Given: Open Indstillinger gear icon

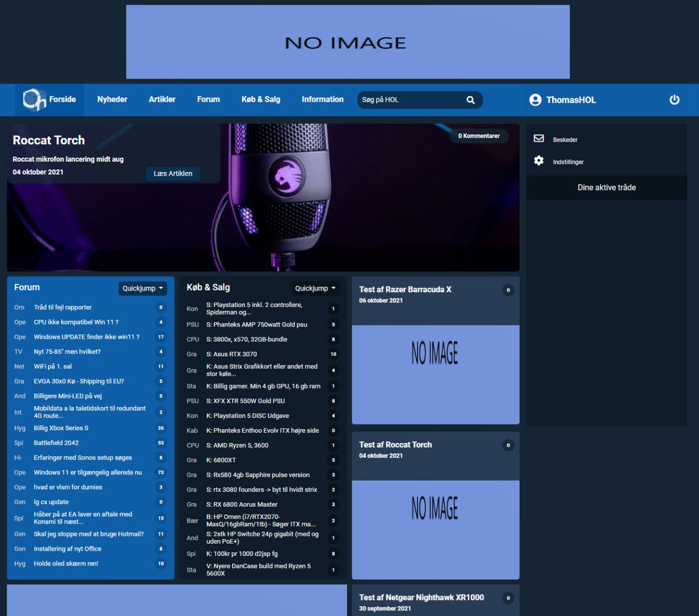Looking at the screenshot, I should click(539, 161).
